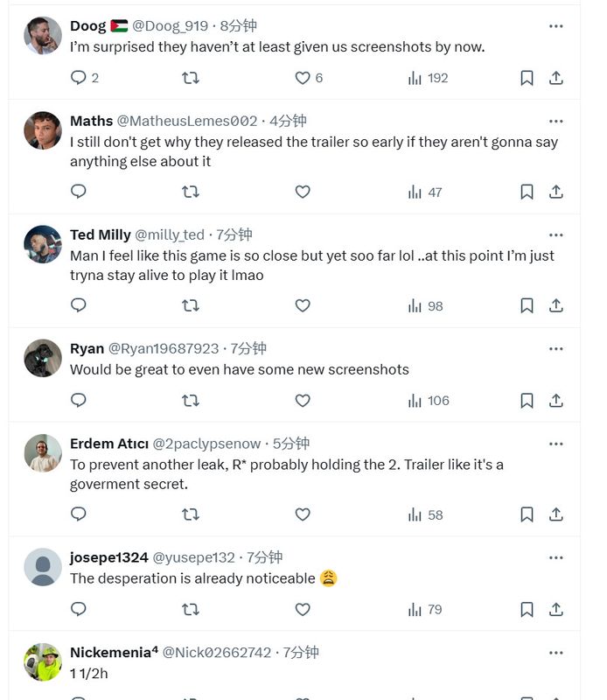Retweet Maths' tweet about the trailer
Image resolution: width=607 pixels, height=700 pixels.
pos(190,192)
